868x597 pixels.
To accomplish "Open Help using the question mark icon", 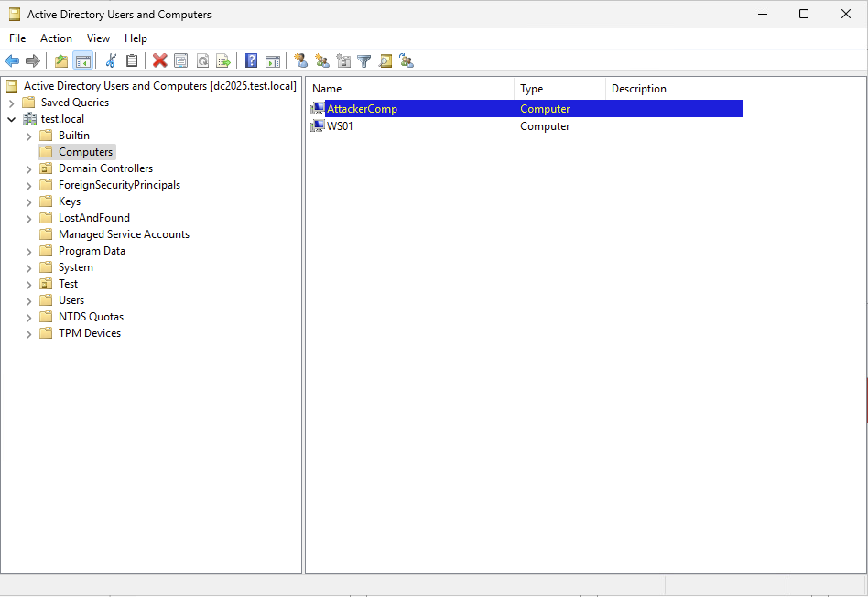I will (251, 60).
